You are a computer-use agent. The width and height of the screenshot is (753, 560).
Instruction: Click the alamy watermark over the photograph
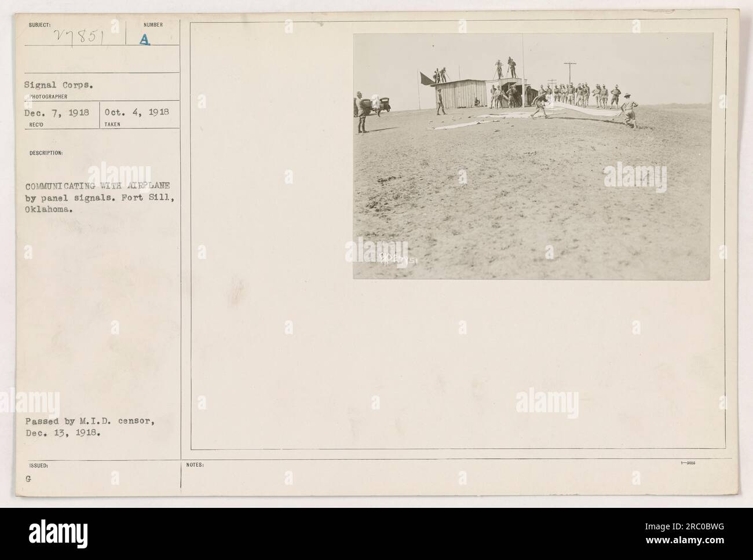(635, 176)
